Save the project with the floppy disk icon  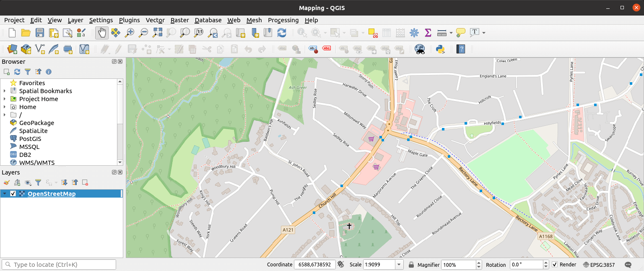click(40, 33)
